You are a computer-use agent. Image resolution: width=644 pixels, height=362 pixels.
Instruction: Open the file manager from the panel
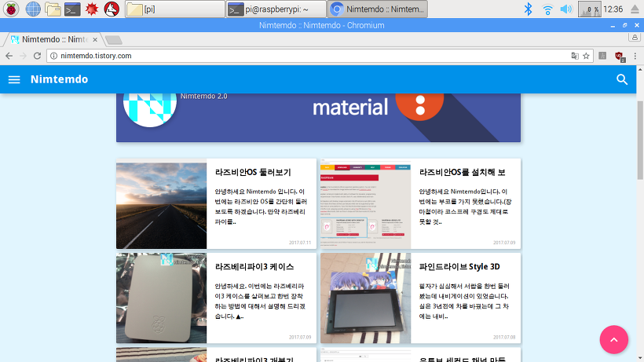point(53,9)
